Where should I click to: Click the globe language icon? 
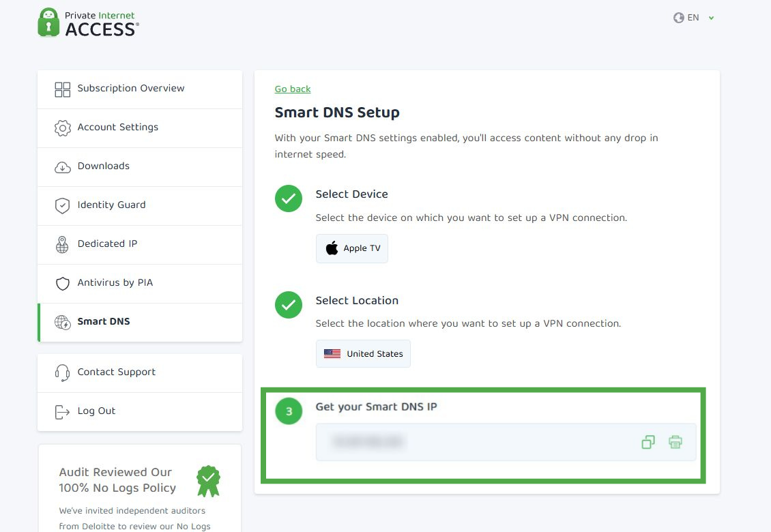679,18
